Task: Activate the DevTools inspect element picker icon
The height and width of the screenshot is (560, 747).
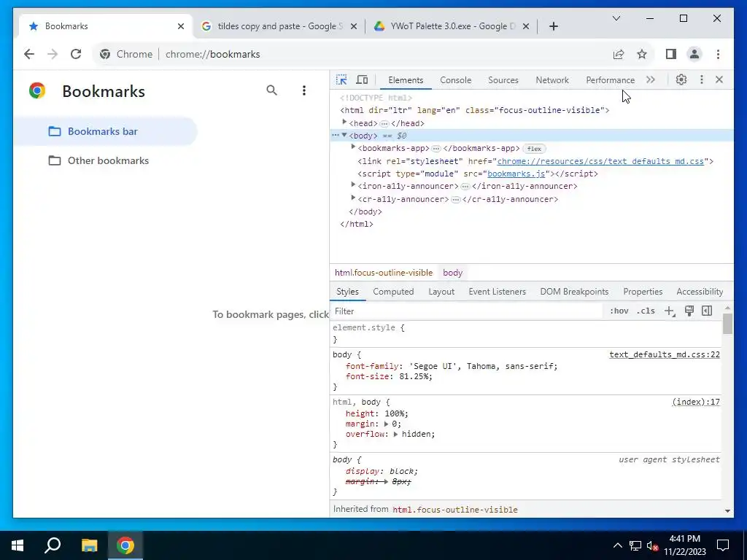Action: [341, 79]
